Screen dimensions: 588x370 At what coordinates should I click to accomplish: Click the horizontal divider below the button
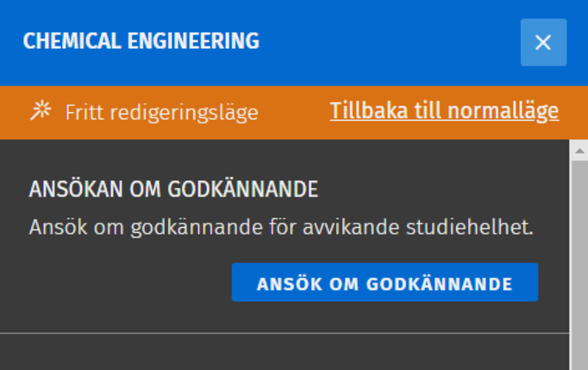tap(285, 333)
